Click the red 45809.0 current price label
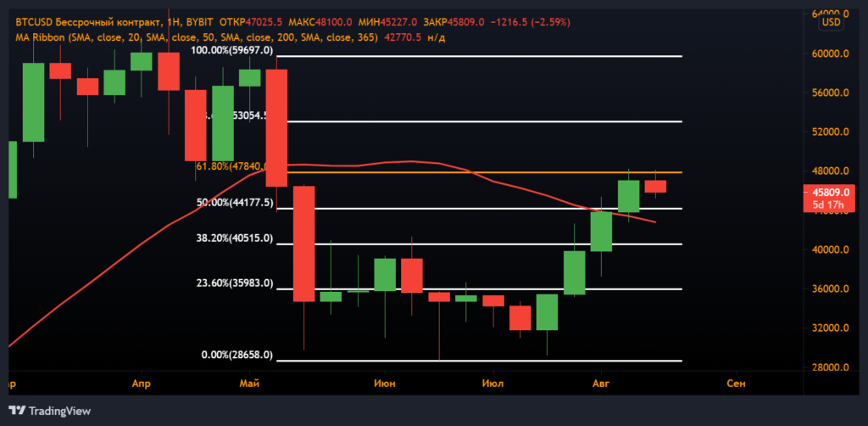 pyautogui.click(x=826, y=193)
